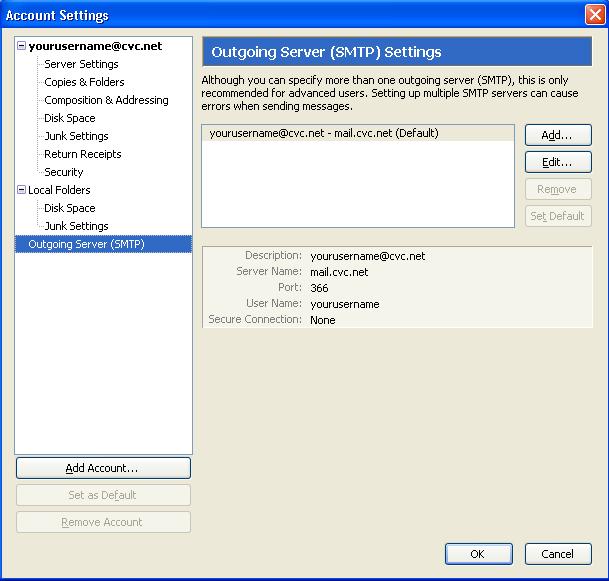
Task: Collapse the Local Folders tree node
Action: (21, 190)
